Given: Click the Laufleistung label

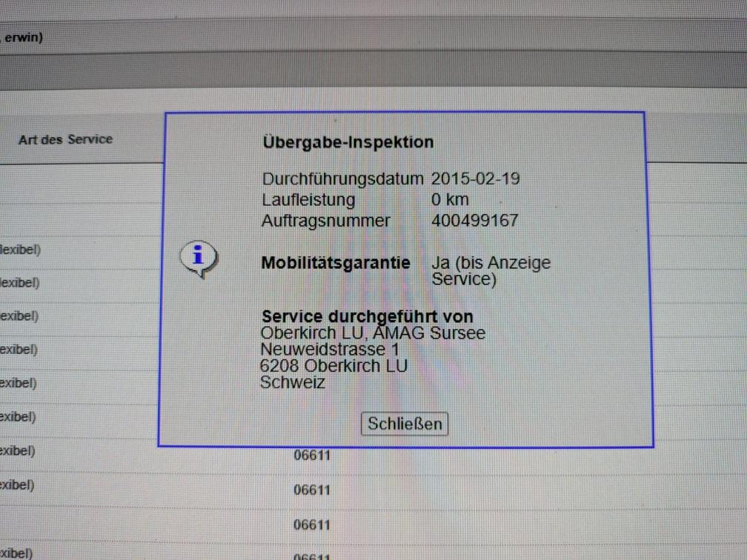Looking at the screenshot, I should 308,199.
